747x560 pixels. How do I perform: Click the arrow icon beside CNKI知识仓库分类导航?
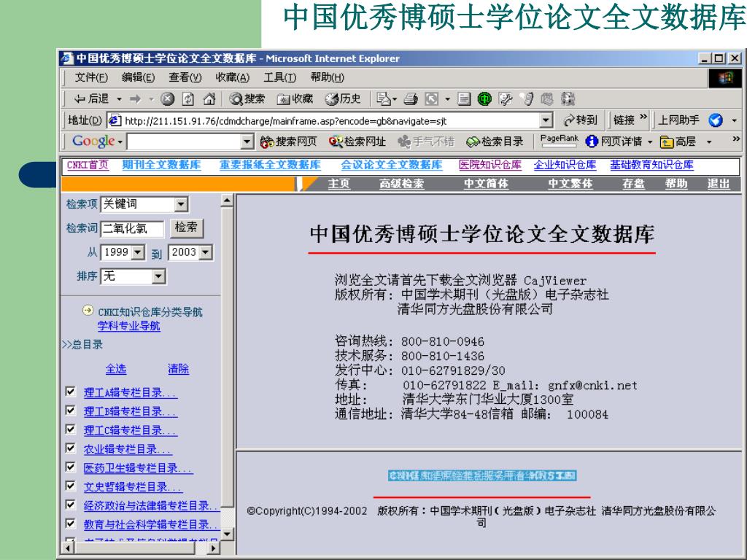pyautogui.click(x=88, y=311)
